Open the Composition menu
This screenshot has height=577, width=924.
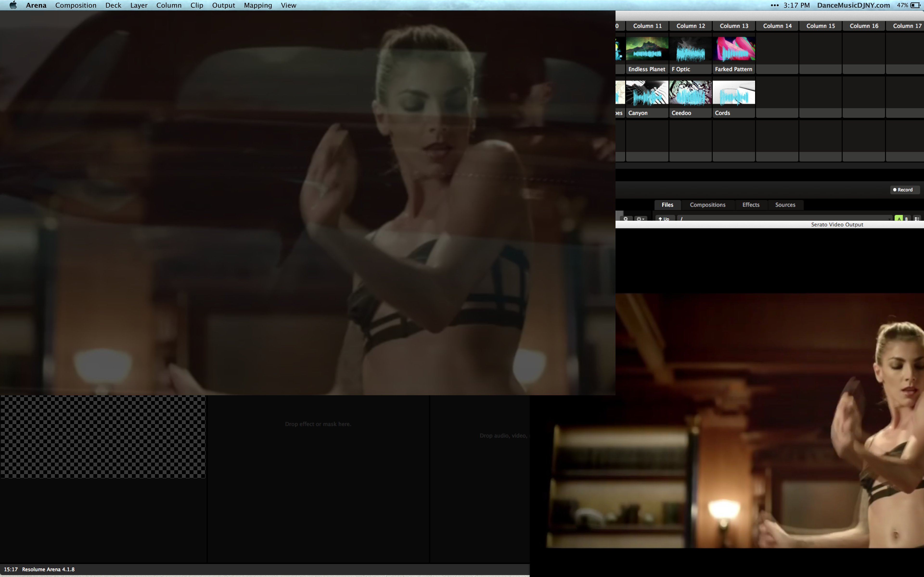tap(76, 5)
